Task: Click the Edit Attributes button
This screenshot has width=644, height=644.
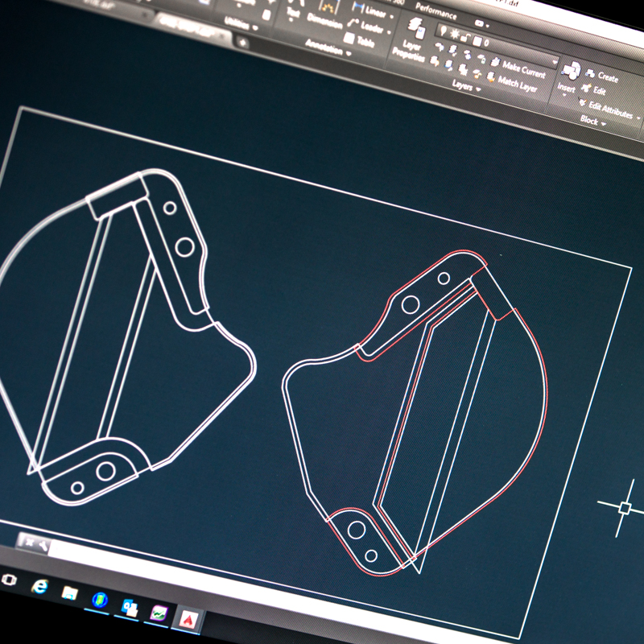Action: coord(605,108)
